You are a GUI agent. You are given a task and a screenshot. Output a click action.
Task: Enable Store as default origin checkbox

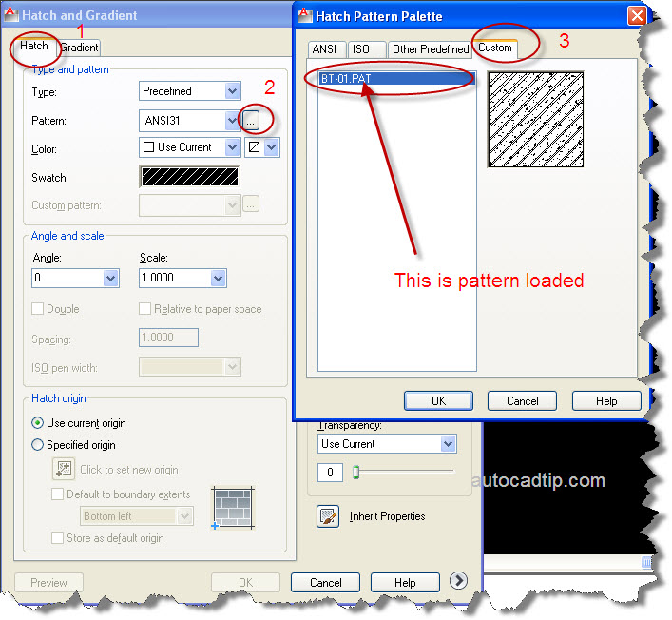[x=57, y=537]
